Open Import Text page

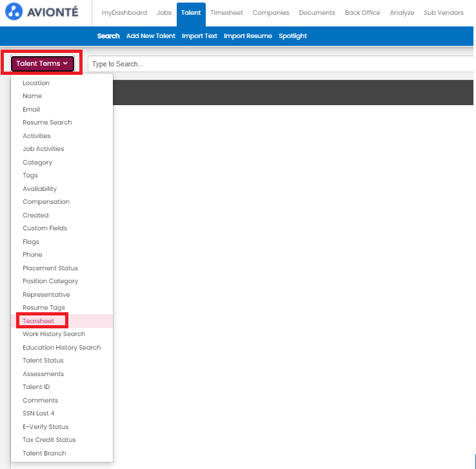coord(199,36)
